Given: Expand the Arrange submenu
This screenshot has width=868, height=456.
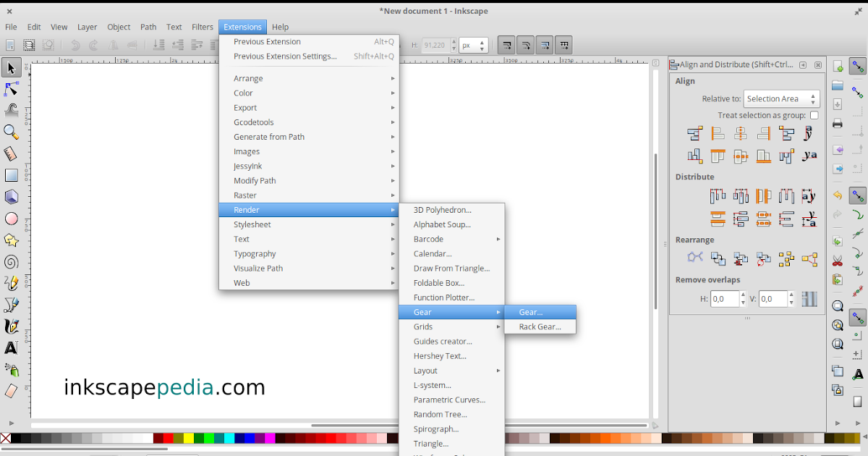Looking at the screenshot, I should point(309,78).
